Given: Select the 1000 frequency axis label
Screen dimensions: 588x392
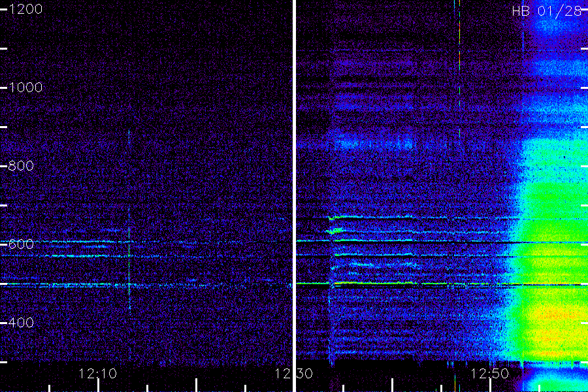Looking at the screenshot, I should point(25,88).
